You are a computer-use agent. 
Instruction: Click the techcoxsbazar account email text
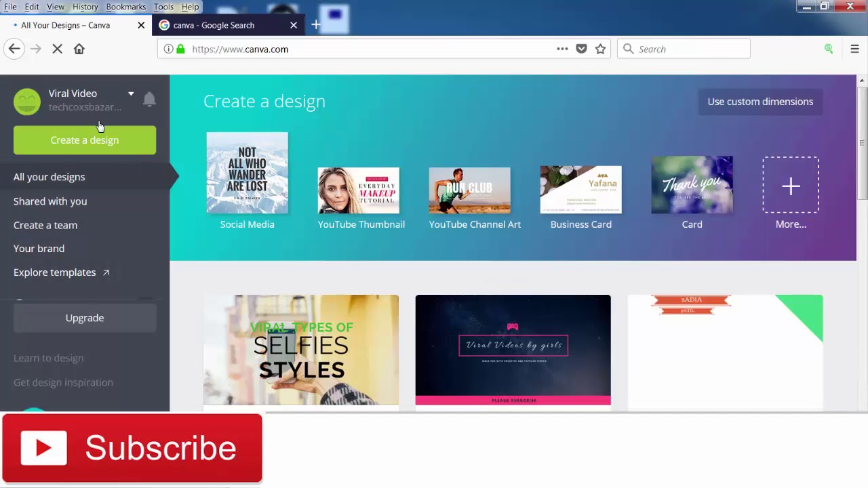[x=85, y=107]
